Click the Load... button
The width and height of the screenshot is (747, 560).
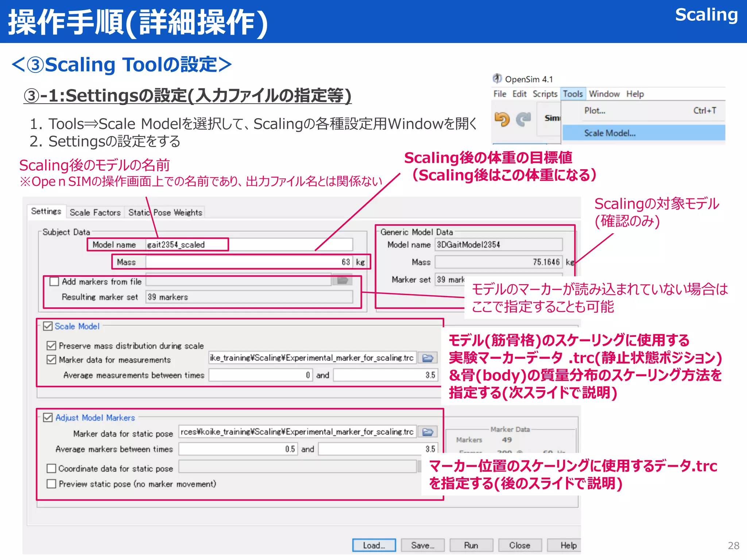pos(374,545)
